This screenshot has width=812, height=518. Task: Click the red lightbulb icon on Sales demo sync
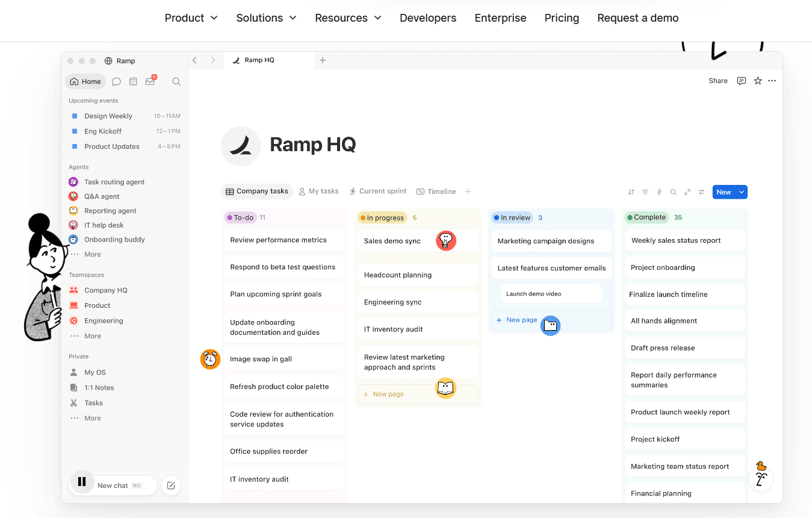tap(446, 241)
